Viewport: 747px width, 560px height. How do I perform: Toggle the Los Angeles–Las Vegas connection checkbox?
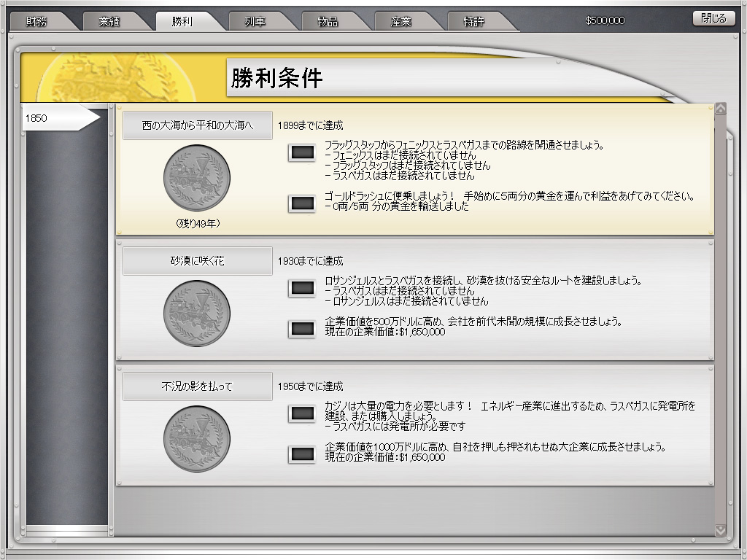[x=302, y=288]
